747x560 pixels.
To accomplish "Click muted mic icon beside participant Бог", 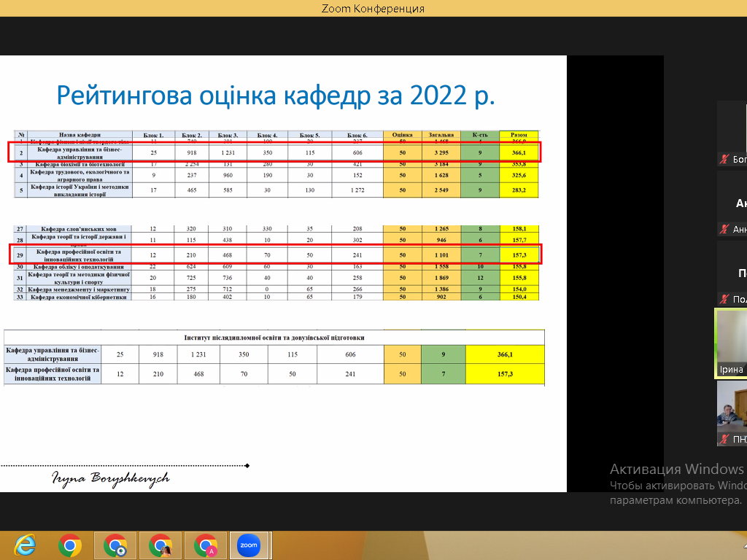I will coord(724,159).
